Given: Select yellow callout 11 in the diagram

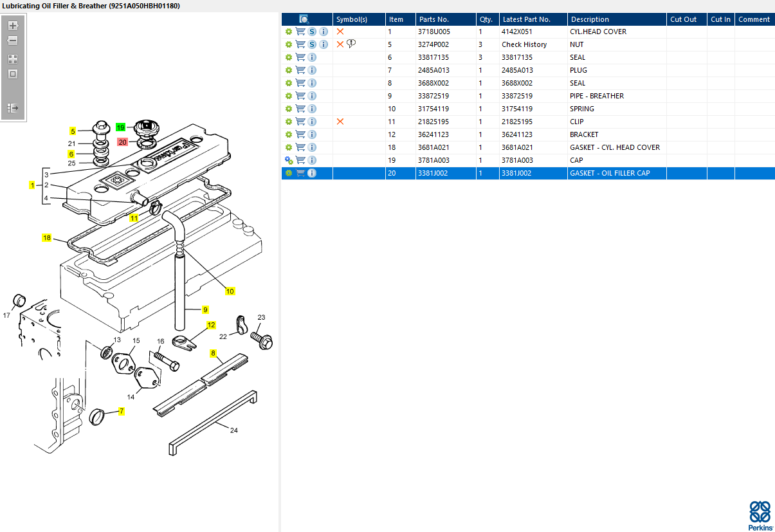Looking at the screenshot, I should tap(134, 218).
